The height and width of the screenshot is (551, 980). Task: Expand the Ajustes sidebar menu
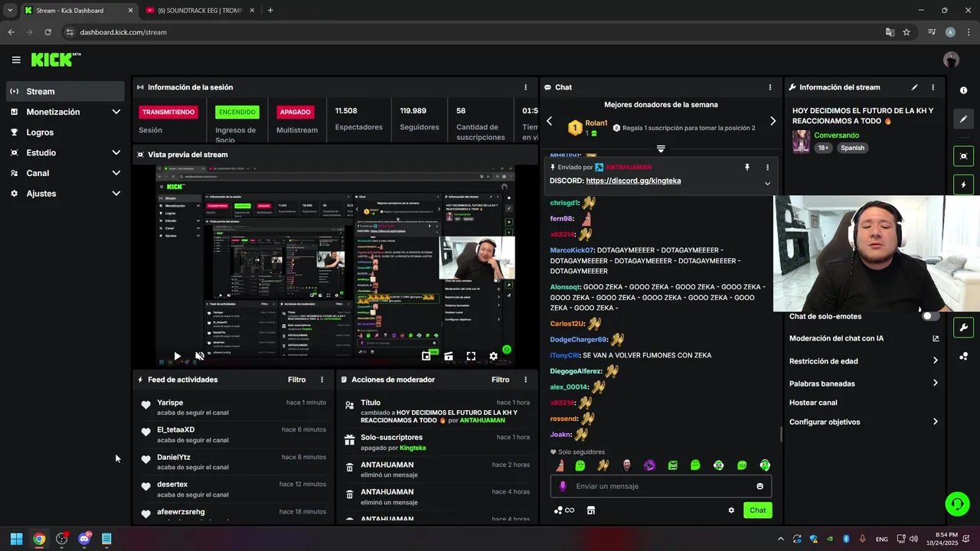(65, 194)
